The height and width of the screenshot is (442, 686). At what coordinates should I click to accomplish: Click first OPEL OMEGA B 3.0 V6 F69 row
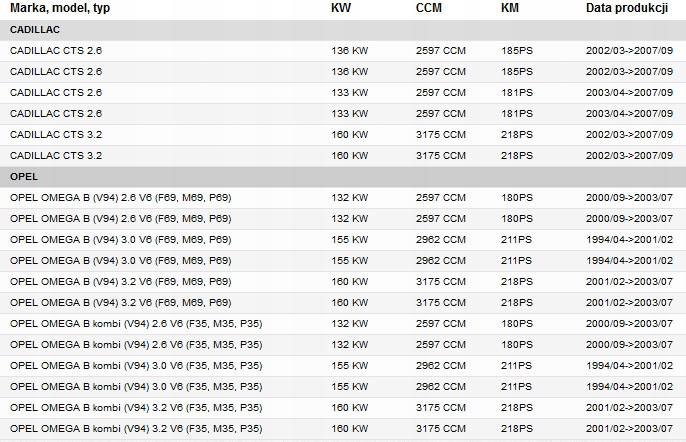[x=343, y=240]
